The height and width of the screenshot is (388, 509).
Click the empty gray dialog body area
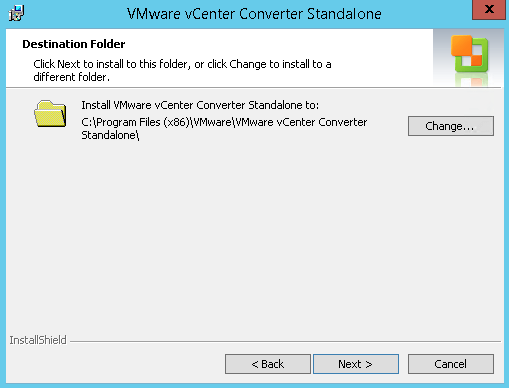coord(253,233)
